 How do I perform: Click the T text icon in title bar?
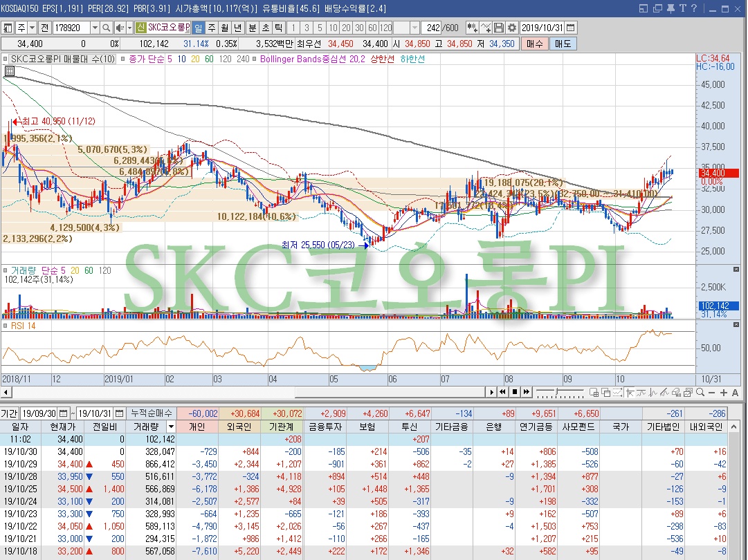click(683, 8)
